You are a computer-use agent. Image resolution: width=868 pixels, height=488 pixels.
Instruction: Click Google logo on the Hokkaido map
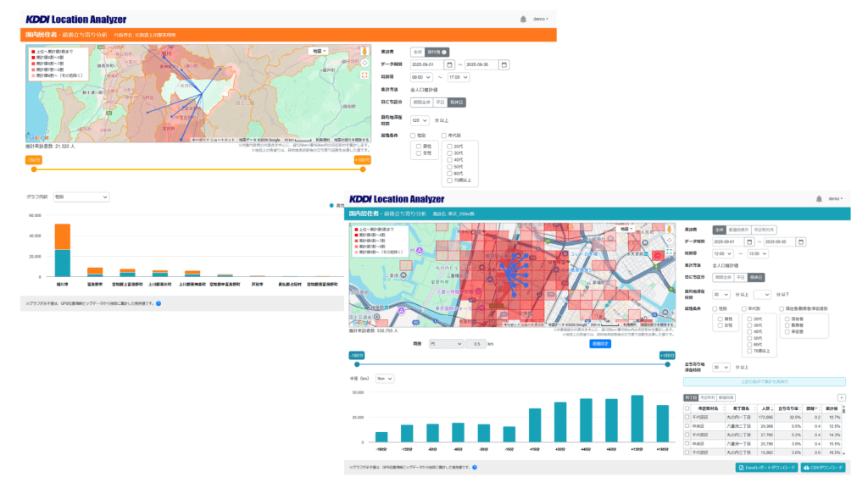tap(39, 138)
